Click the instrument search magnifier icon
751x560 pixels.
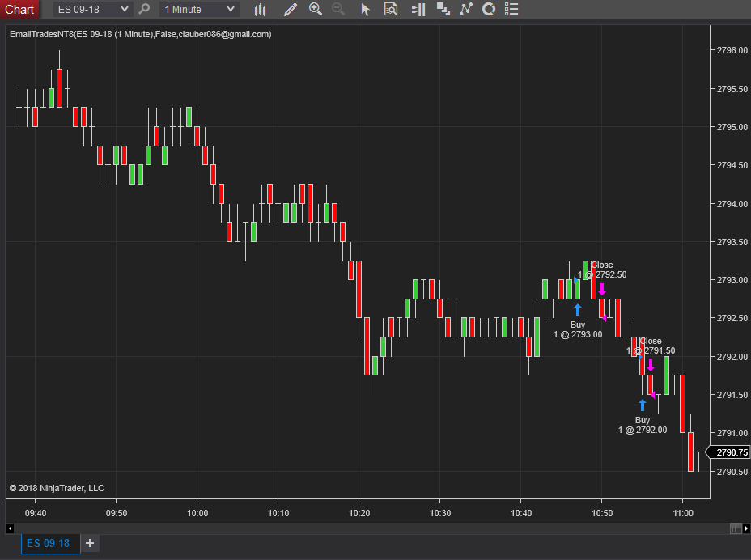[x=144, y=9]
